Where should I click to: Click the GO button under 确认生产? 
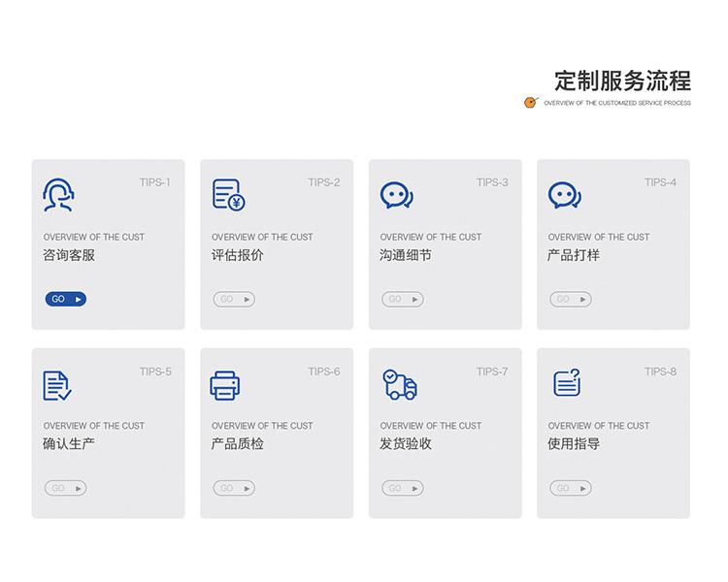coord(65,488)
